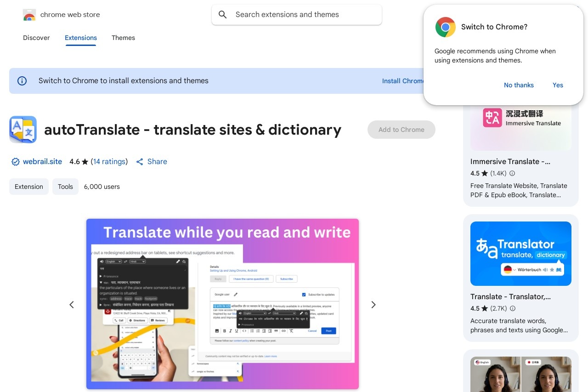Click the chrome web store title text
This screenshot has height=392, width=588.
click(x=70, y=15)
